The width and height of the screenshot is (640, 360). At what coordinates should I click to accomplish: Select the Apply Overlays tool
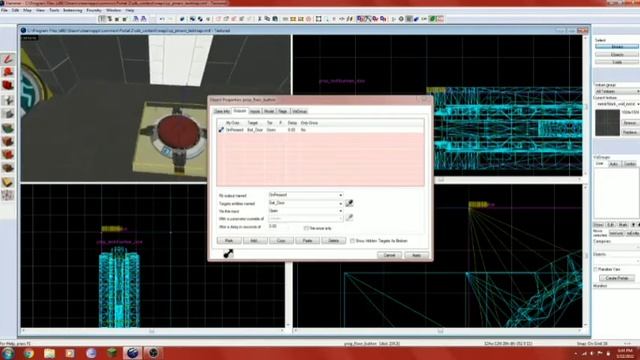[x=8, y=168]
